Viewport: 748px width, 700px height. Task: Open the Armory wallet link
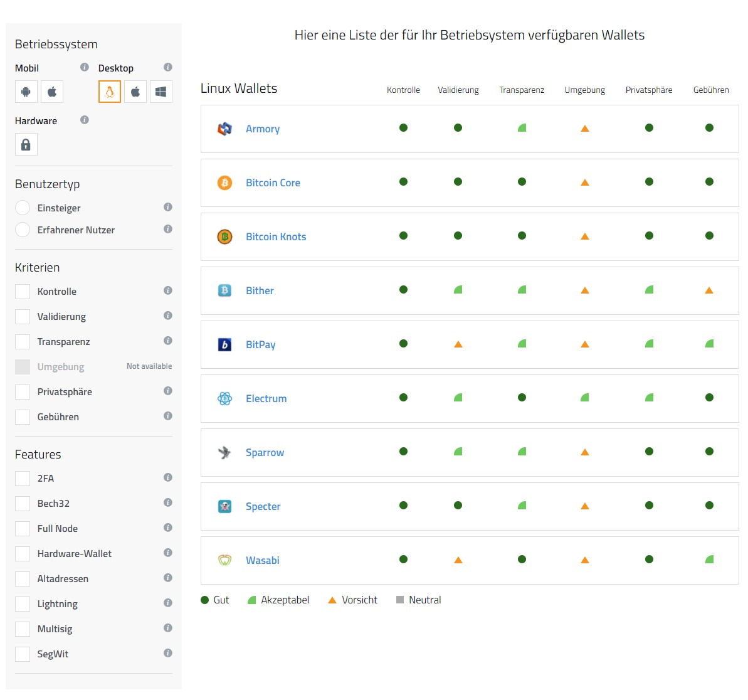263,129
